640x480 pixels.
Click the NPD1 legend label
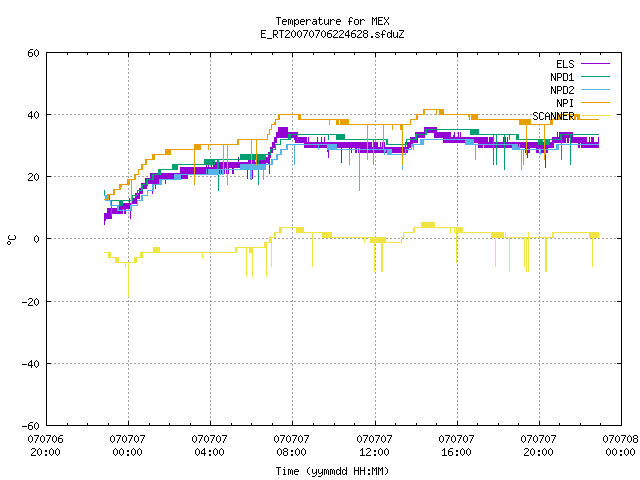point(562,77)
